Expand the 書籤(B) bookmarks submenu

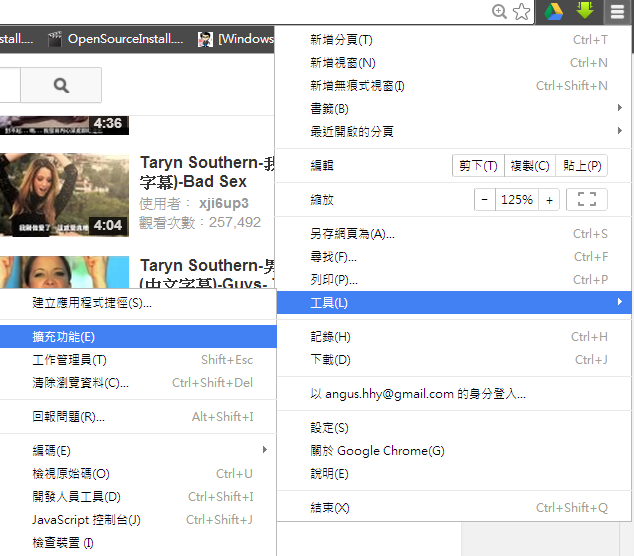(x=454, y=108)
